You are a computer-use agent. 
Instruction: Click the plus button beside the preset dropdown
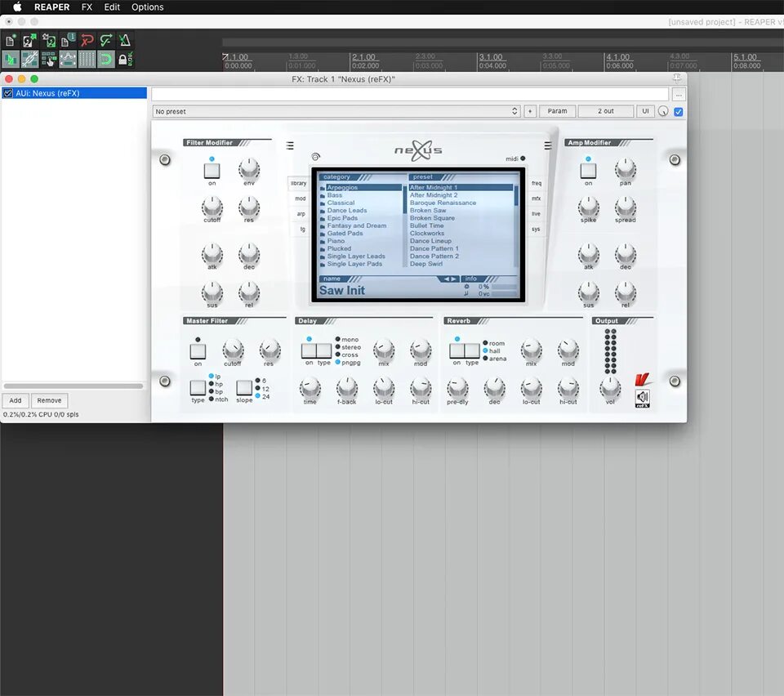530,111
